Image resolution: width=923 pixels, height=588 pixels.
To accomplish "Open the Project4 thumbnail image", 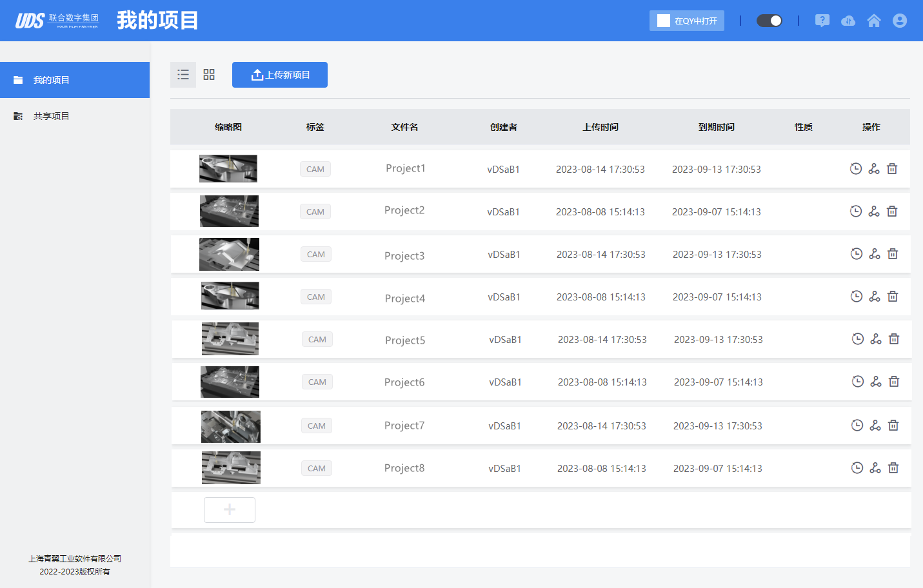I will (230, 296).
